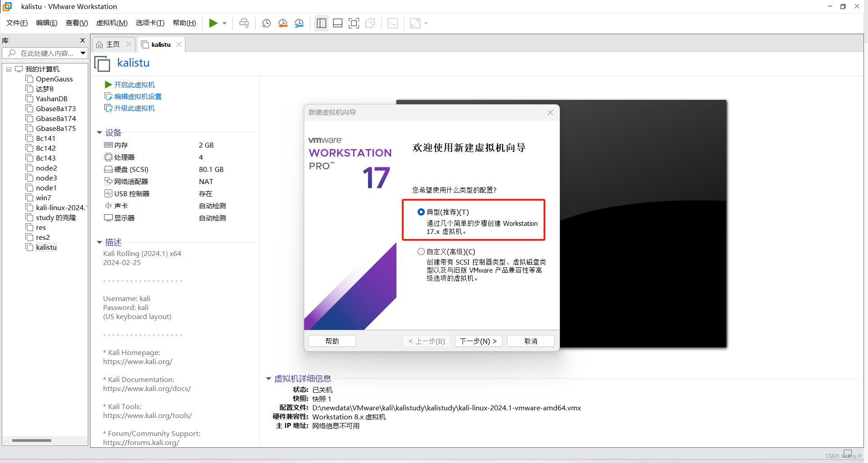
Task: Select study 的克隆 virtual machine
Action: pyautogui.click(x=56, y=218)
